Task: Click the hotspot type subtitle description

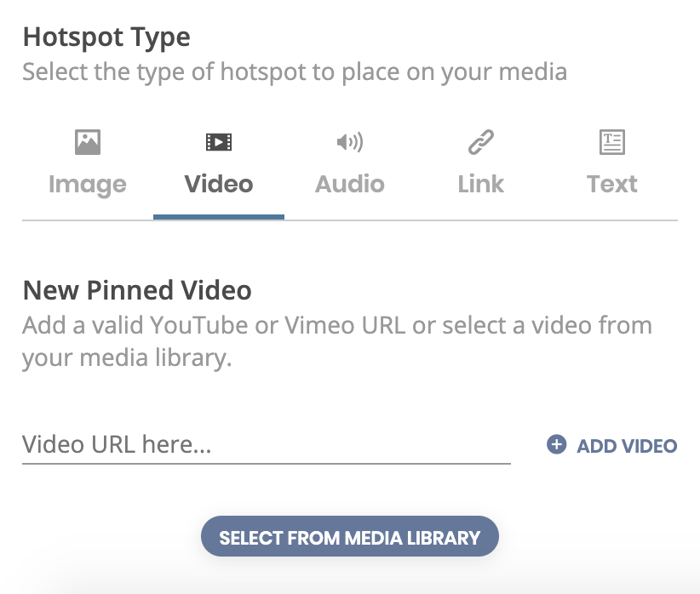Action: coord(295,72)
